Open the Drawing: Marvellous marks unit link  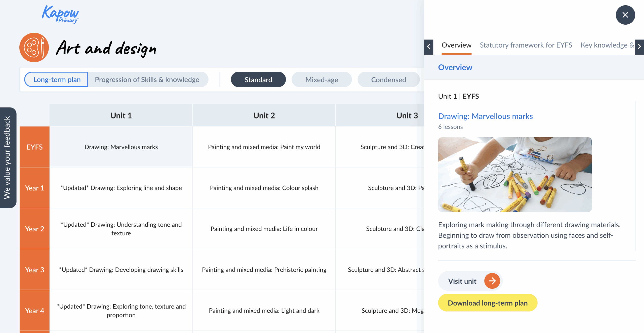(x=485, y=116)
